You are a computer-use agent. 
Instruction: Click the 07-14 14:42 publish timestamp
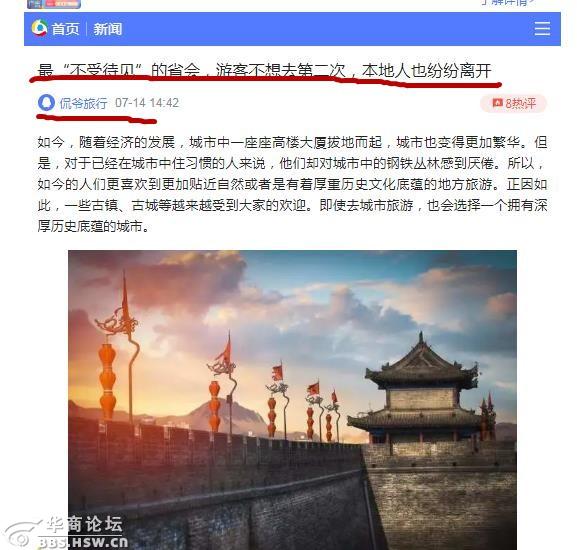click(147, 103)
